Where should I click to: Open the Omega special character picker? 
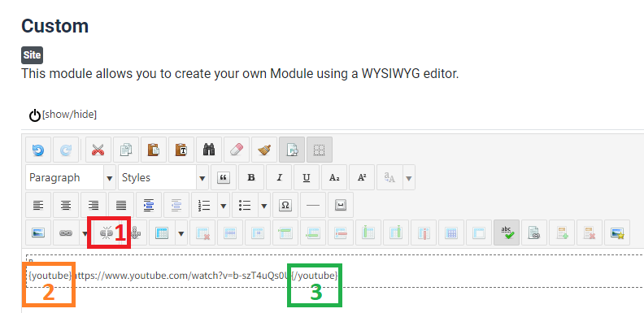(x=285, y=205)
